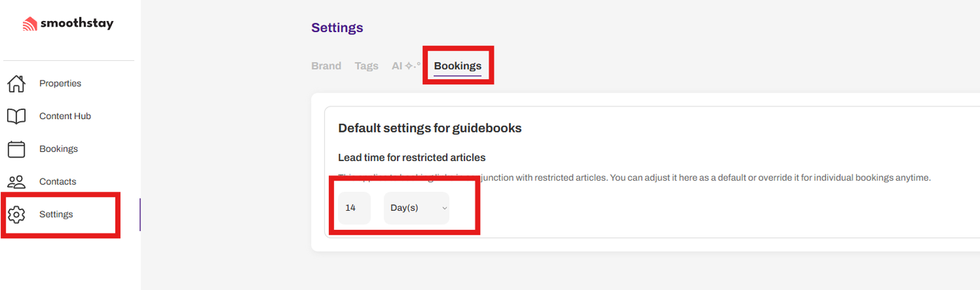980x290 pixels.
Task: Switch to the Brand tab
Action: (x=326, y=66)
